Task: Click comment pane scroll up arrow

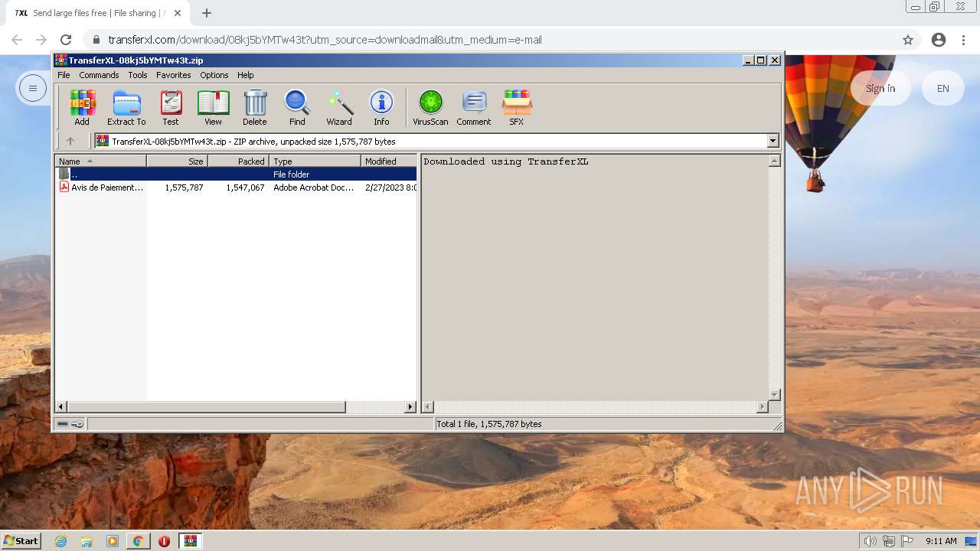Action: click(774, 161)
